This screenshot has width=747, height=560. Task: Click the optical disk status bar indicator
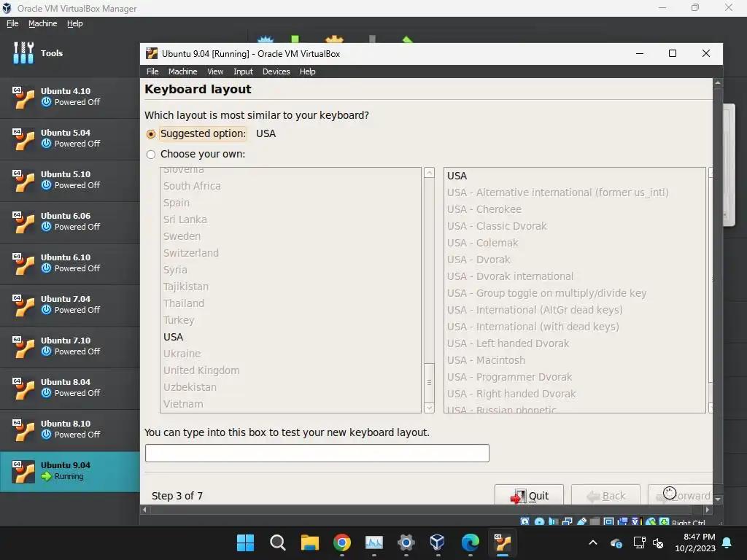[539, 521]
